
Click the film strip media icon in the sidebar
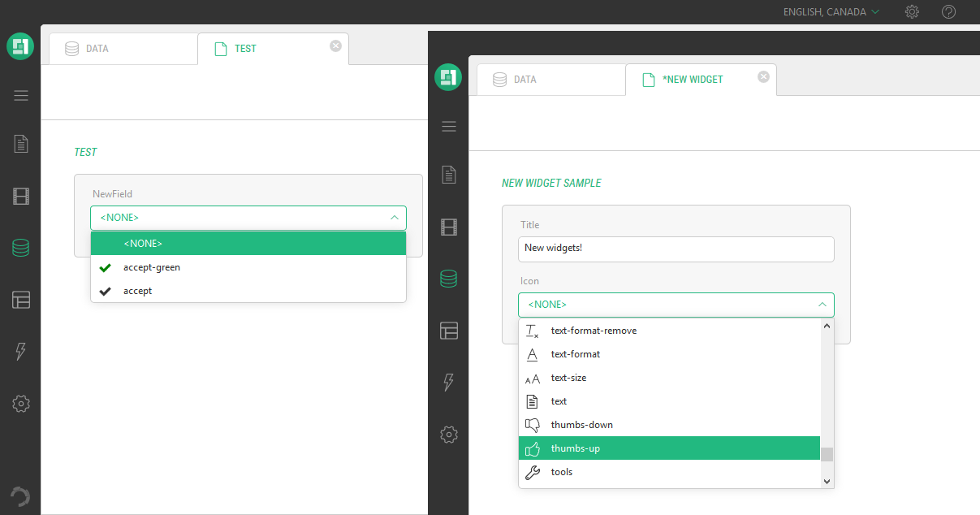click(x=20, y=196)
